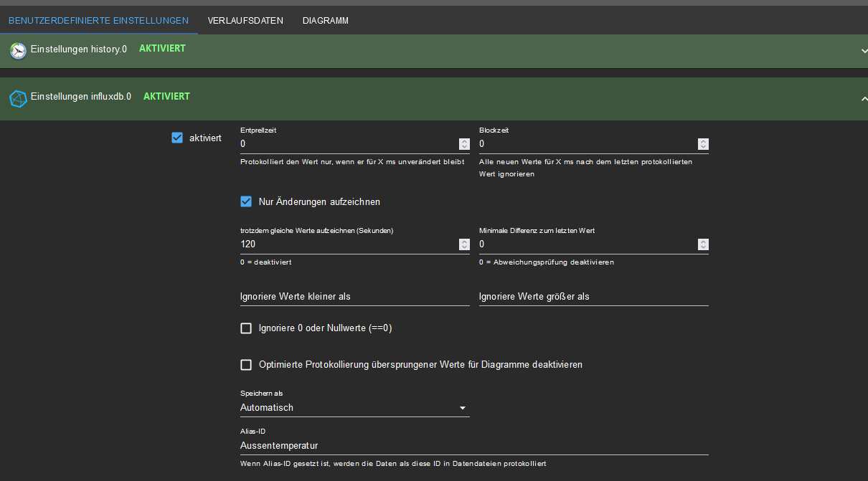This screenshot has width=868, height=481.
Task: Tick Optimierte Protokollierung deaktivieren checkbox
Action: coord(246,365)
